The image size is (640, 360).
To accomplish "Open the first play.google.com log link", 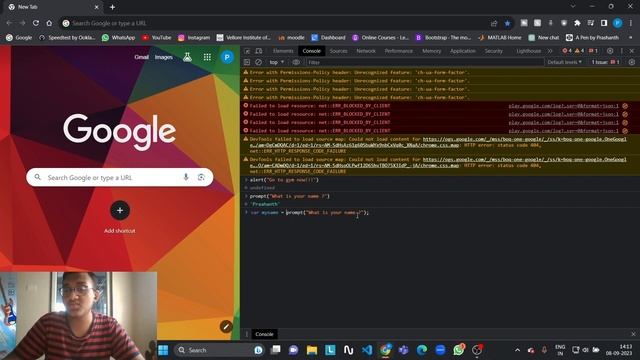I will pos(563,106).
